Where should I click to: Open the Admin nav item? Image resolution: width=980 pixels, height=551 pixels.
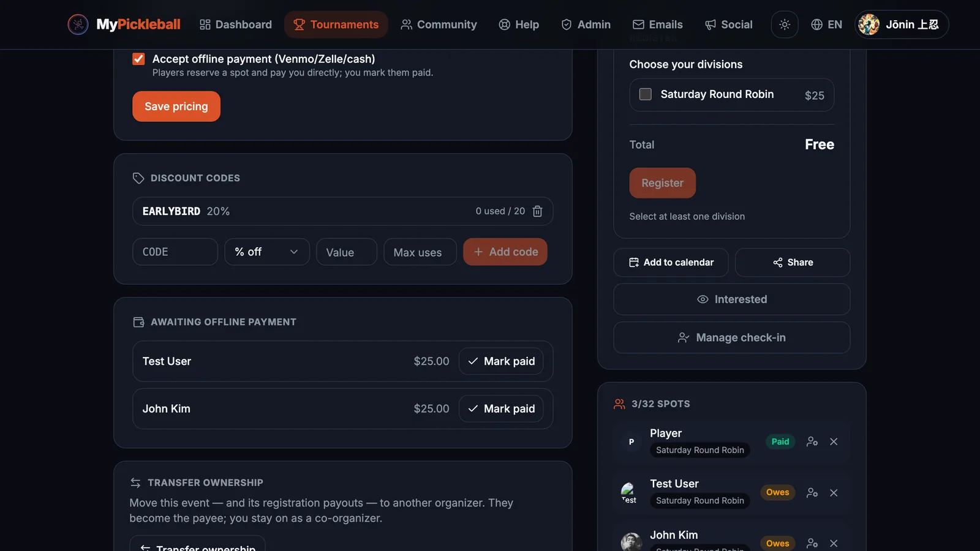[586, 24]
